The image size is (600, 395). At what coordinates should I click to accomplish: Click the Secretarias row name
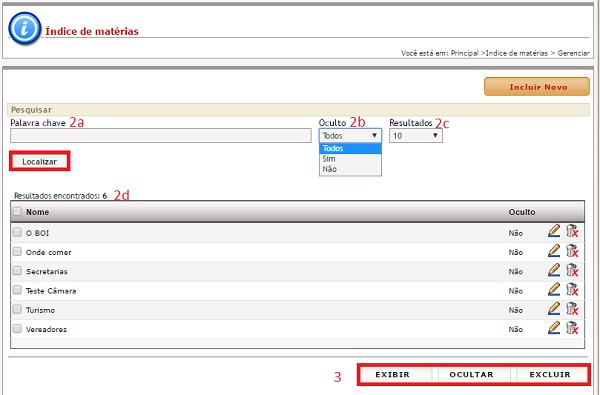[47, 271]
